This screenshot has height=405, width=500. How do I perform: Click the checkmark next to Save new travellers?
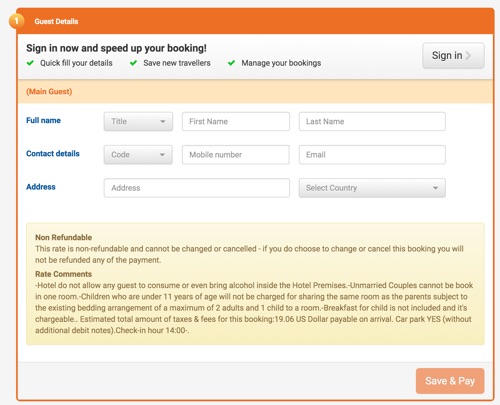pos(133,63)
